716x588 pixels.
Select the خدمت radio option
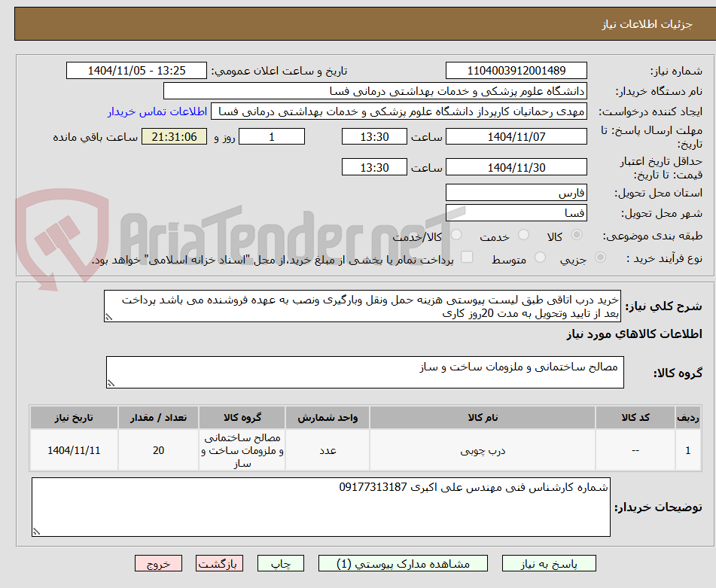pyautogui.click(x=524, y=236)
